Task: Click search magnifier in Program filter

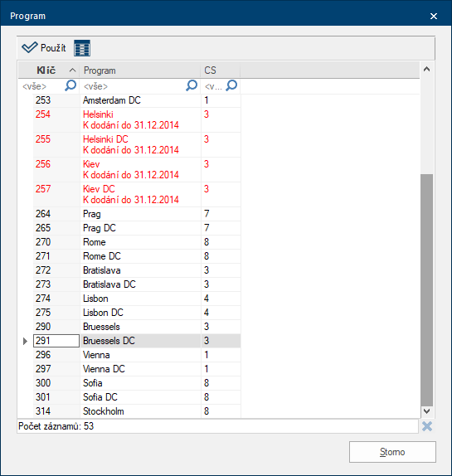Action: 192,85
